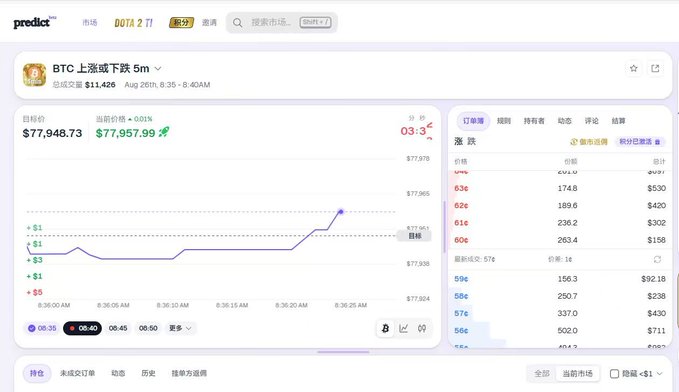The height and width of the screenshot is (392, 679).
Task: Click the 做市返佣 link
Action: click(589, 142)
